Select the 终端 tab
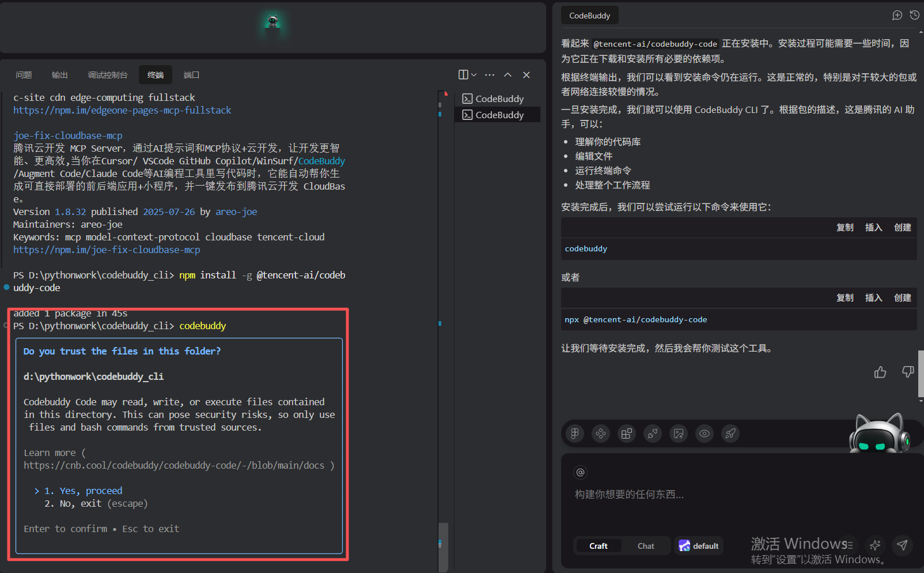This screenshot has width=924, height=573. tap(156, 75)
